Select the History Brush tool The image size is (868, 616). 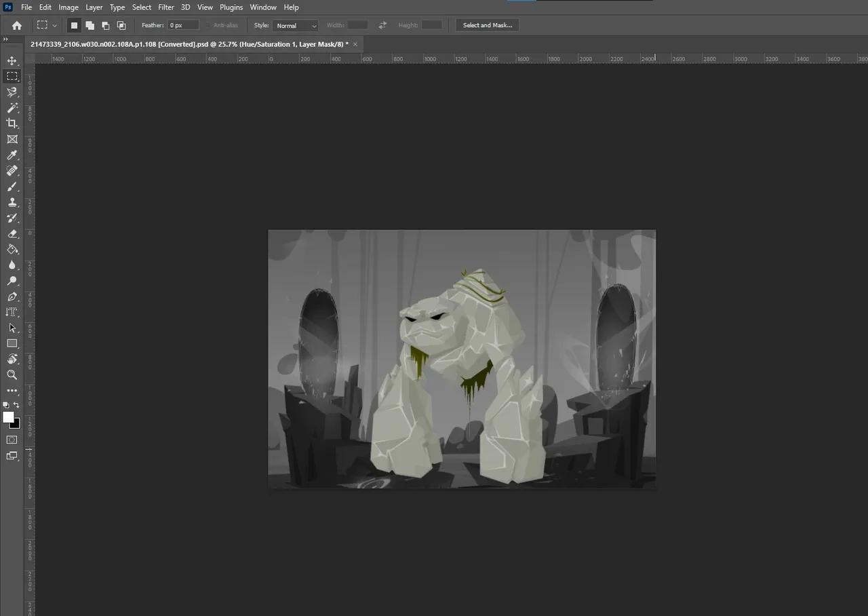[12, 218]
